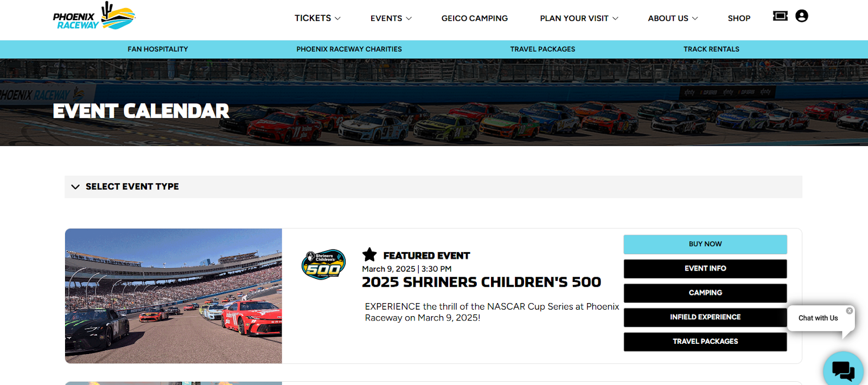
Task: Dismiss the Chat with Us popup
Action: 849,310
